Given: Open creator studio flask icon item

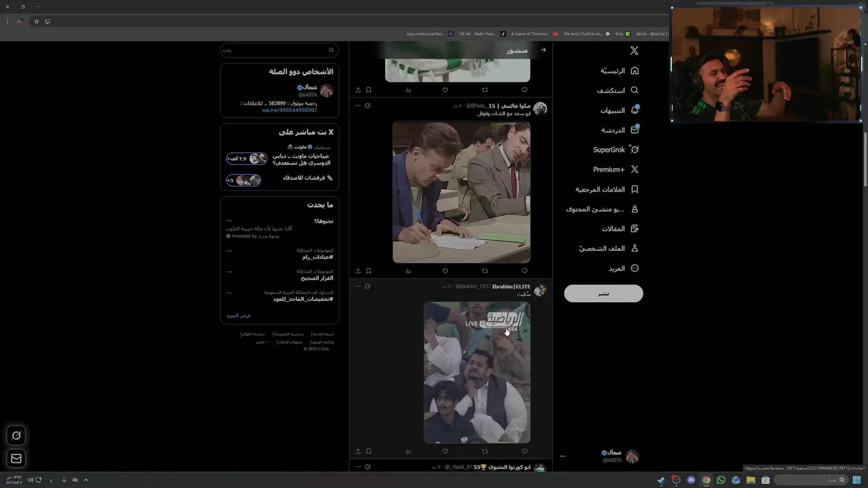Looking at the screenshot, I should (x=603, y=209).
